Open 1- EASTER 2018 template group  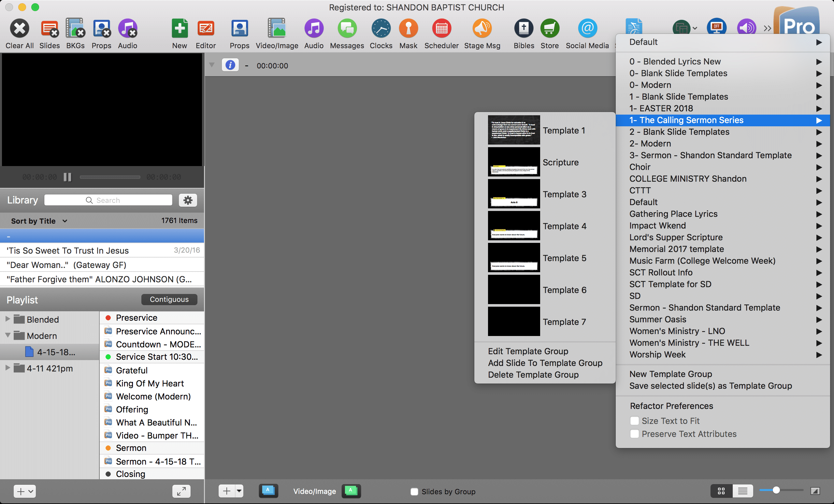pyautogui.click(x=723, y=108)
